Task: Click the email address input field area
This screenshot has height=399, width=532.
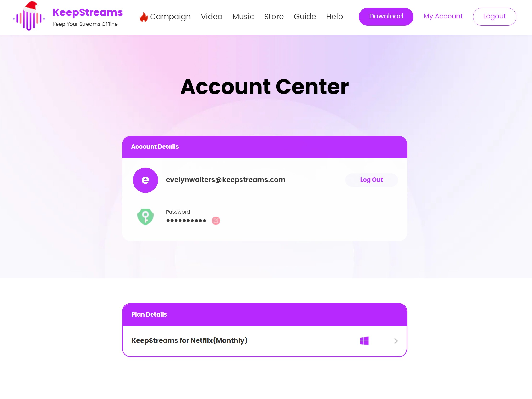Action: coord(225,180)
